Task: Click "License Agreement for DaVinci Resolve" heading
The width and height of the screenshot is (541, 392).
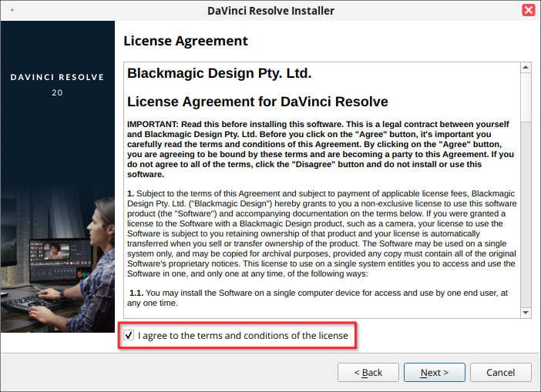Action: (257, 102)
